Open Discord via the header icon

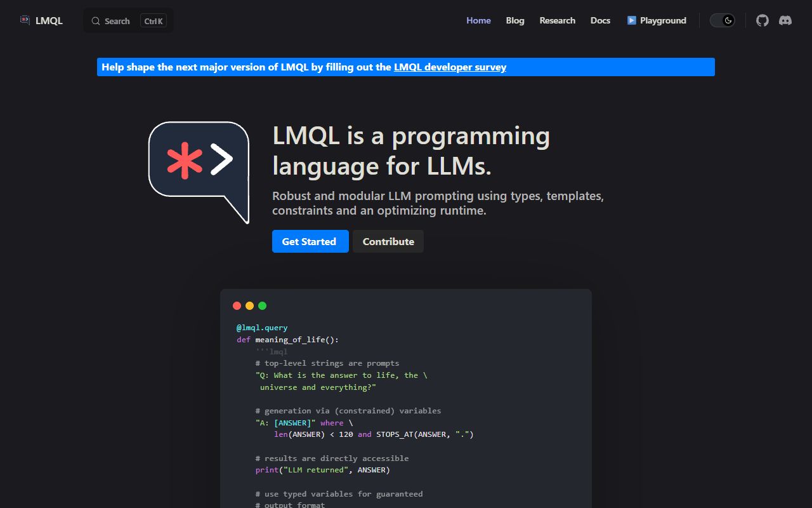click(785, 20)
